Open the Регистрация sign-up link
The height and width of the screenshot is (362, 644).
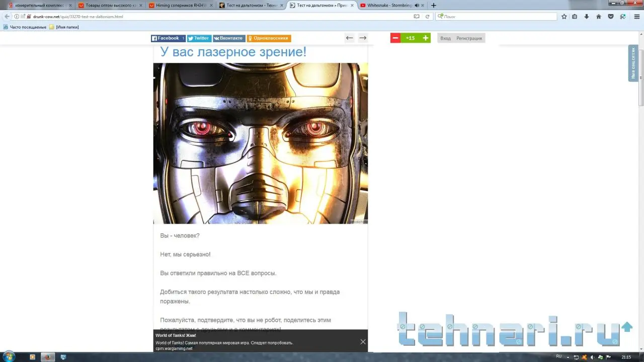[469, 38]
